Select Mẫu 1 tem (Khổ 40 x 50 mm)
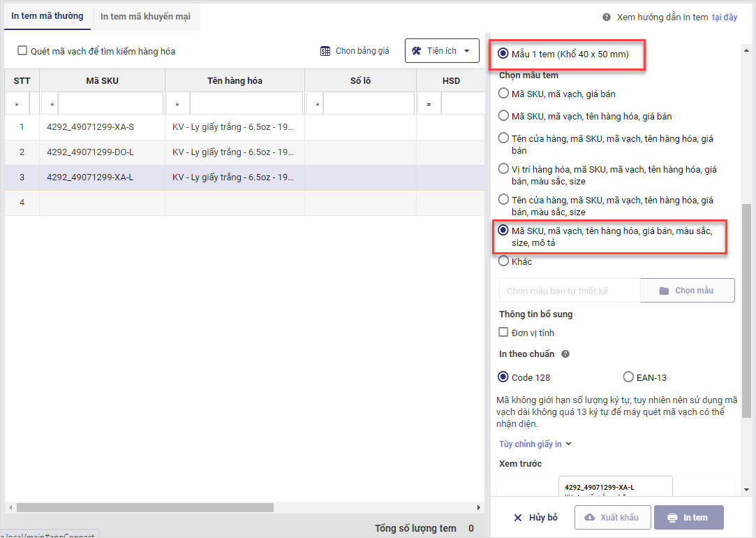This screenshot has height=538, width=756. (x=503, y=54)
